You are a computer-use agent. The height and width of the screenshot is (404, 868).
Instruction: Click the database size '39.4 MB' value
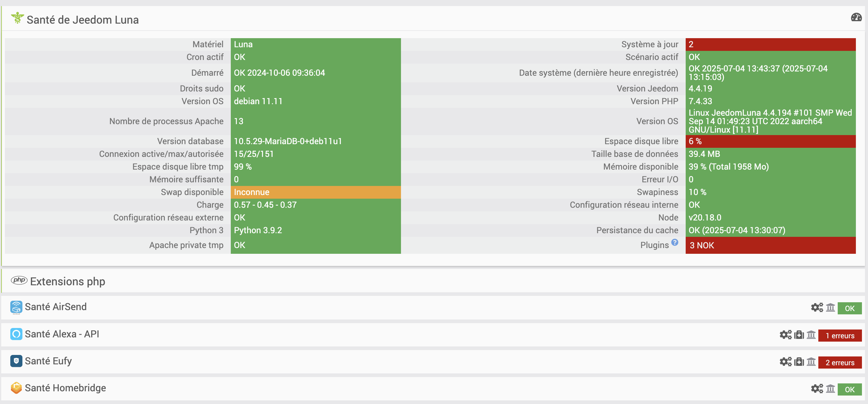(770, 154)
